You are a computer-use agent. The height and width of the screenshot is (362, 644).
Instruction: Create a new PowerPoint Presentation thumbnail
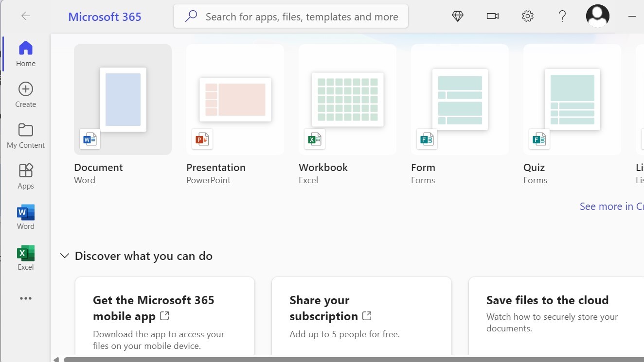(235, 100)
